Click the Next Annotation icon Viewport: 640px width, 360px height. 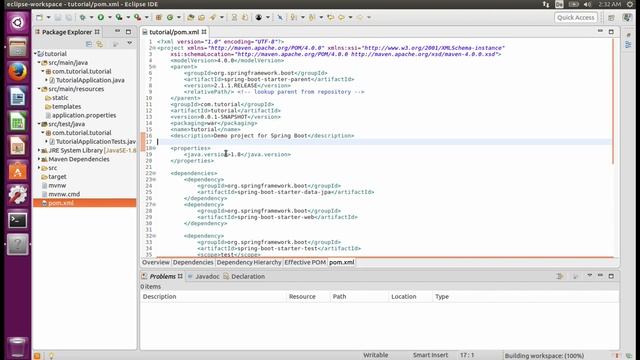tap(293, 18)
